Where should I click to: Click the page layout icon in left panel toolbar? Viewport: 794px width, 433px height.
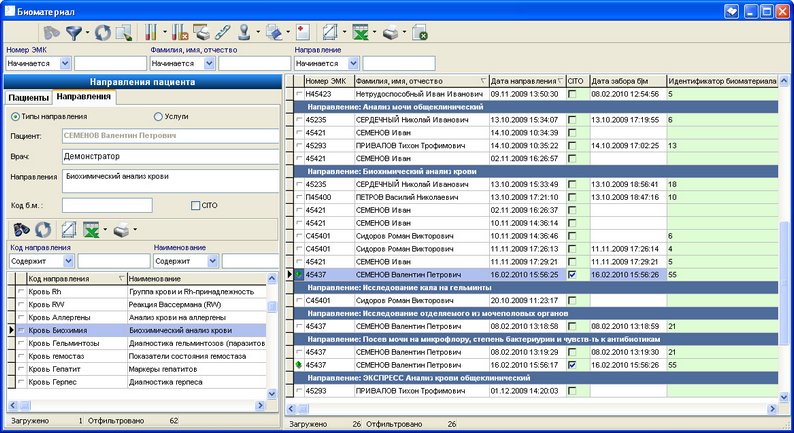[68, 230]
